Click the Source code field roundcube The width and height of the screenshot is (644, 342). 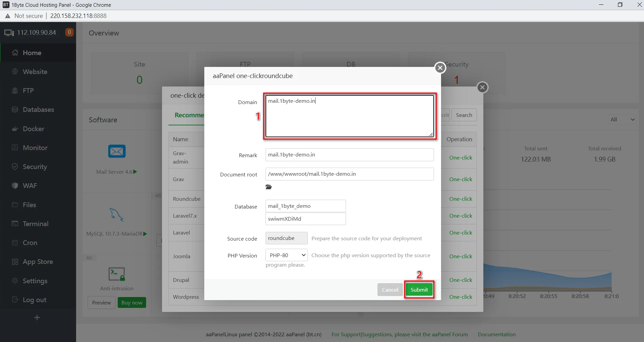coord(286,238)
